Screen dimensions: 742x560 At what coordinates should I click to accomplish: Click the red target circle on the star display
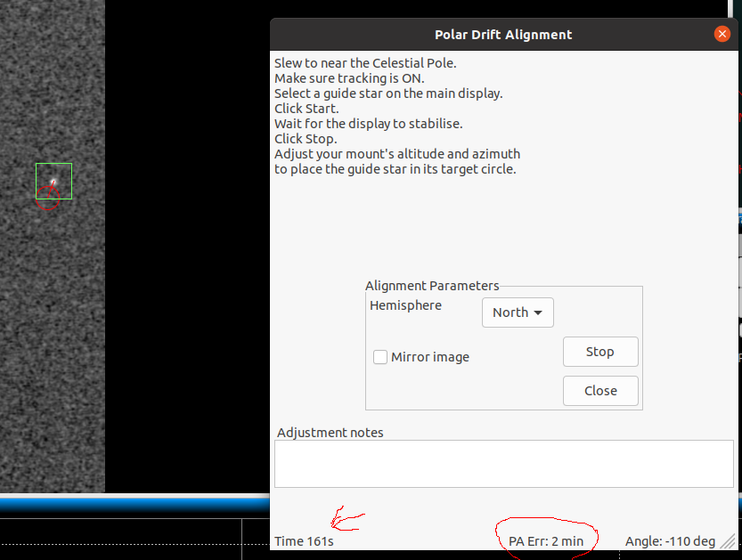tap(47, 198)
